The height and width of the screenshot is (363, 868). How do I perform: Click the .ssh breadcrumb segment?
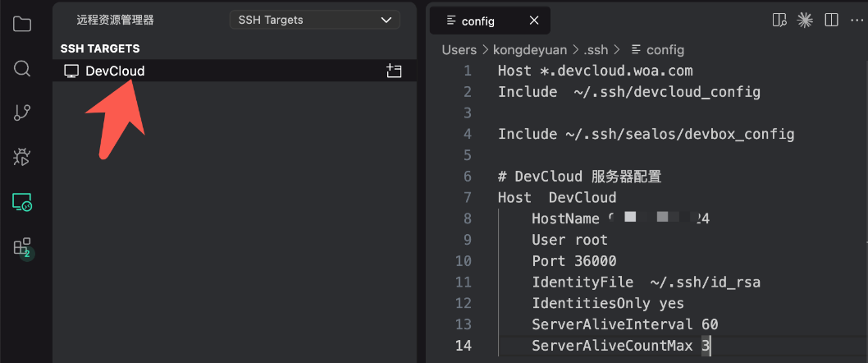point(597,50)
